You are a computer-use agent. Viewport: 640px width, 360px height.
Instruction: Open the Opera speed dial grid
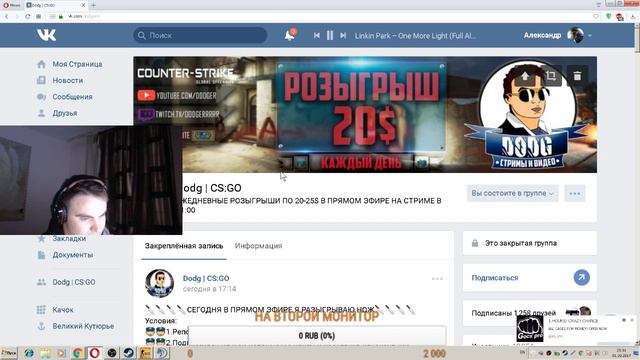point(38,17)
